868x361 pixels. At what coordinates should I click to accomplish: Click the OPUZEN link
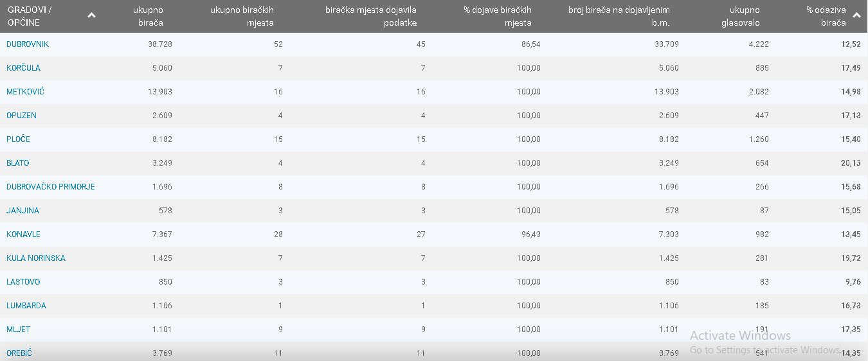21,116
